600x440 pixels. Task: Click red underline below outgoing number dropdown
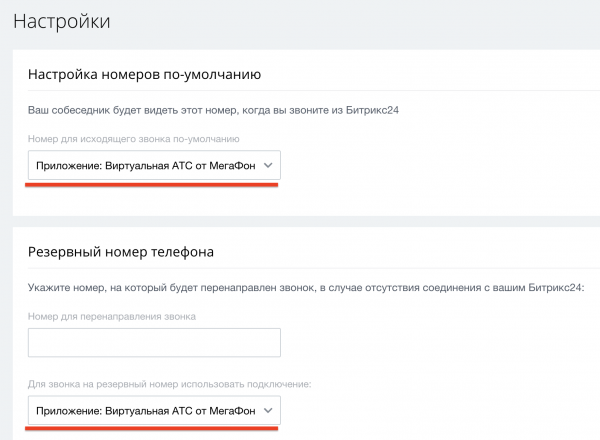(152, 185)
